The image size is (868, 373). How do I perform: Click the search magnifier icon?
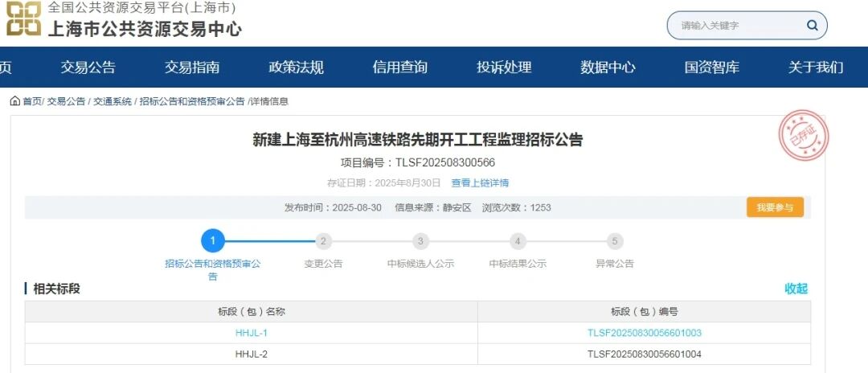[x=812, y=26]
